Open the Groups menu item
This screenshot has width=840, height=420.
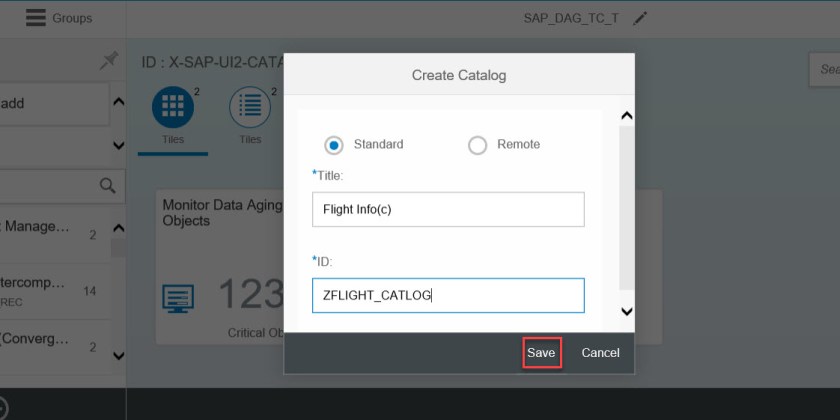tap(72, 17)
